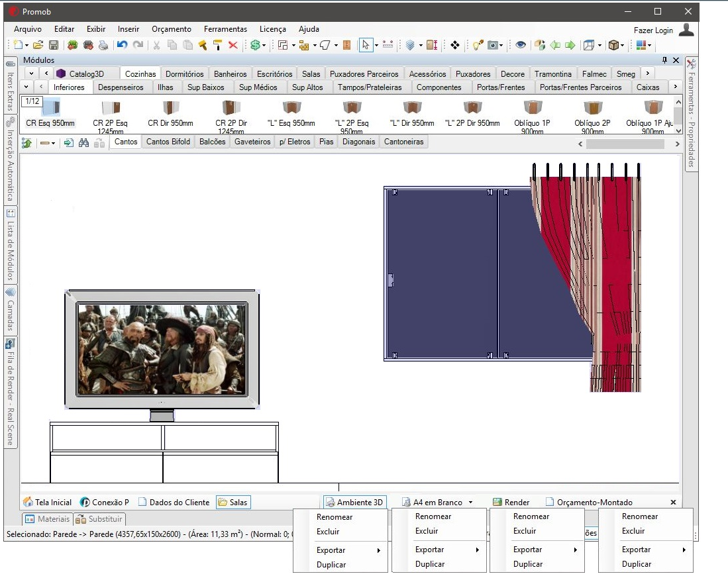728x582 pixels.
Task: Open the Fila de Render - Real Scene panel
Action: coord(10,392)
